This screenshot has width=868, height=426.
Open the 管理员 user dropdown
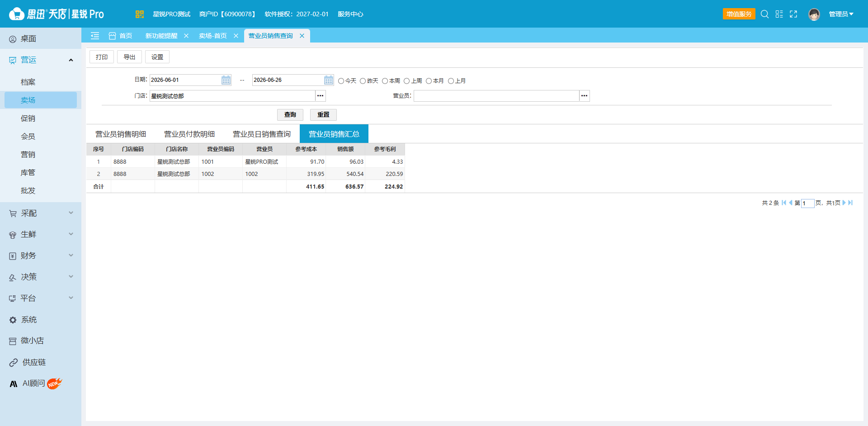tap(841, 14)
